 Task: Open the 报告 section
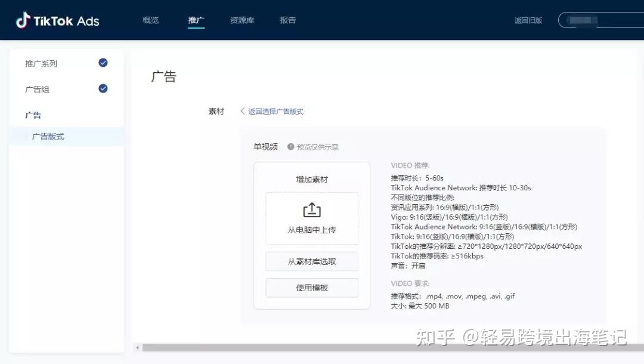287,20
